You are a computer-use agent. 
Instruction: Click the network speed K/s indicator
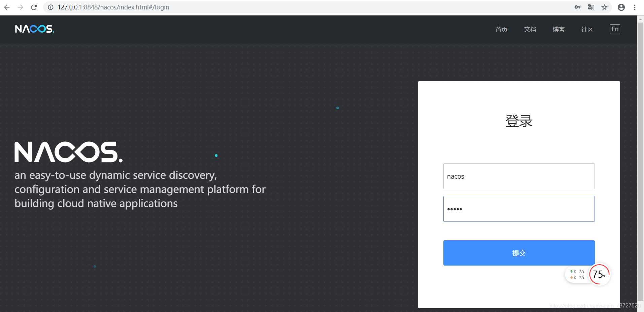tap(577, 274)
